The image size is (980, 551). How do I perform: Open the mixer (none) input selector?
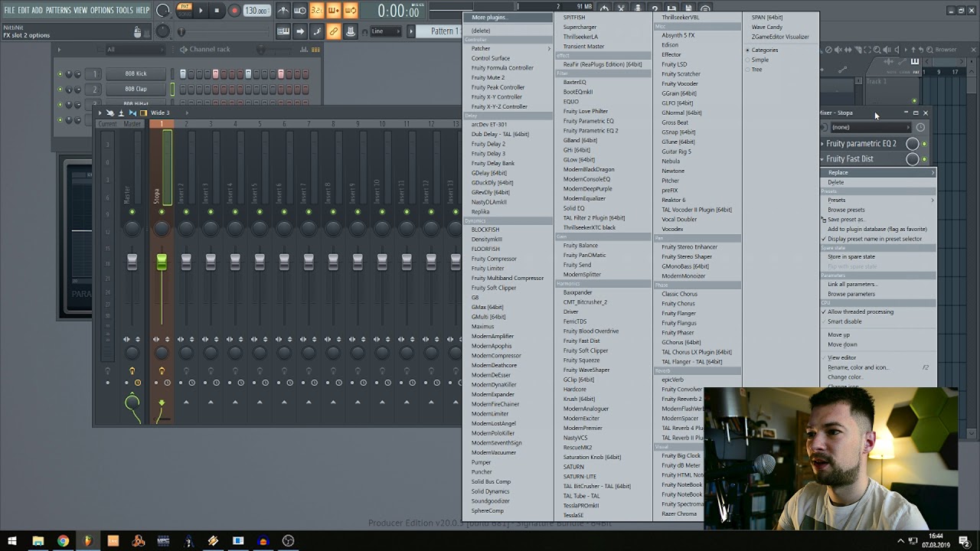[870, 127]
